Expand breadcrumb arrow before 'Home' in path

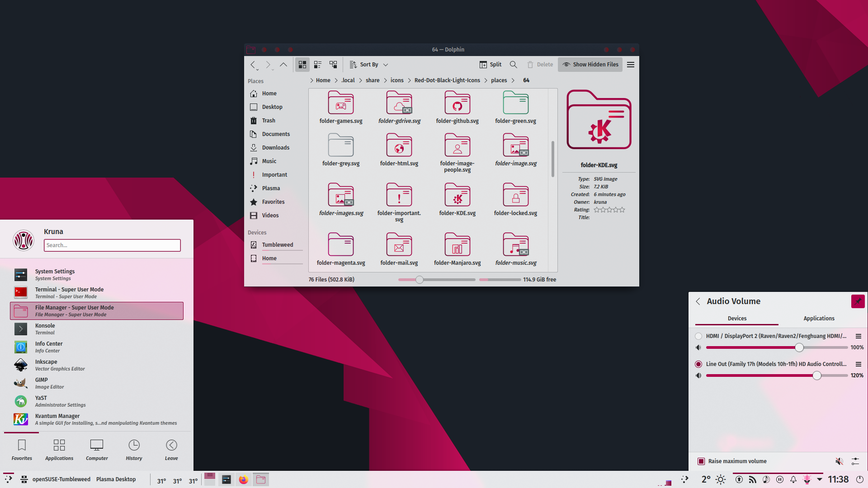tap(311, 80)
